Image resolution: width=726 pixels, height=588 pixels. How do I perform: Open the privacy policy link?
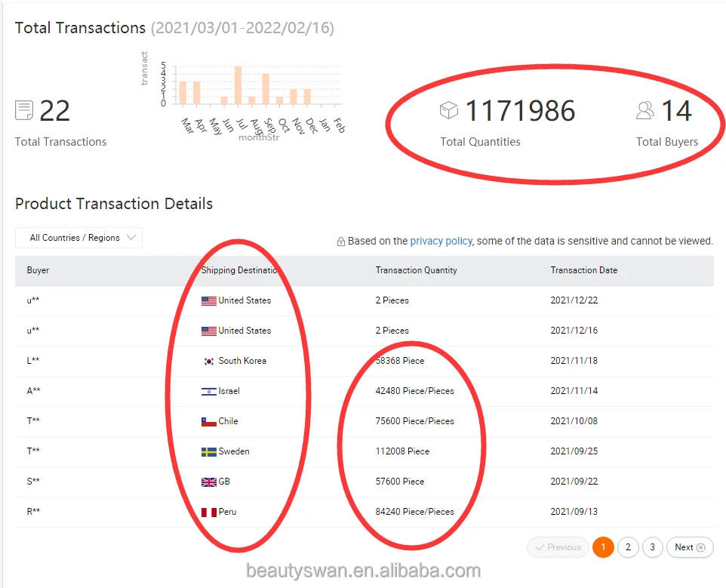(441, 241)
